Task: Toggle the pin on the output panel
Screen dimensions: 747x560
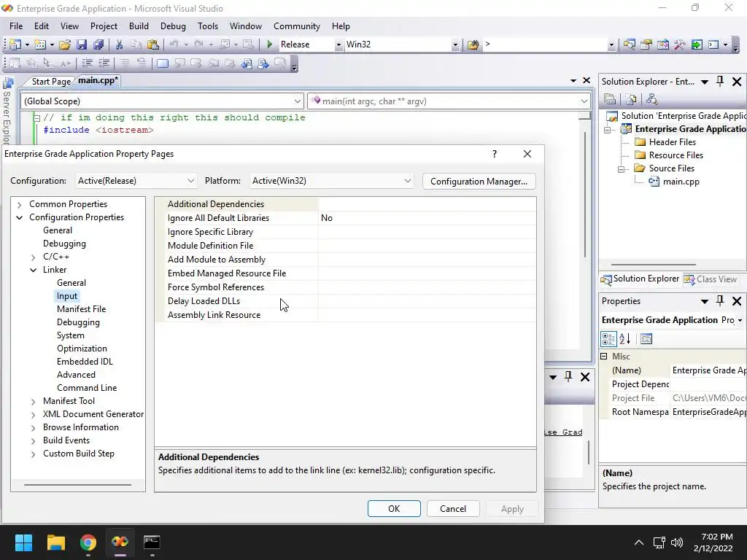Action: (568, 377)
